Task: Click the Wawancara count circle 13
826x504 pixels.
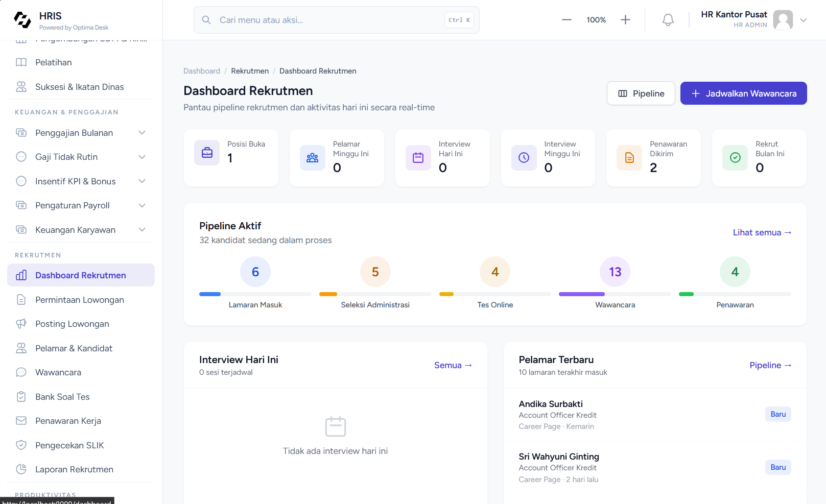Action: pyautogui.click(x=615, y=272)
